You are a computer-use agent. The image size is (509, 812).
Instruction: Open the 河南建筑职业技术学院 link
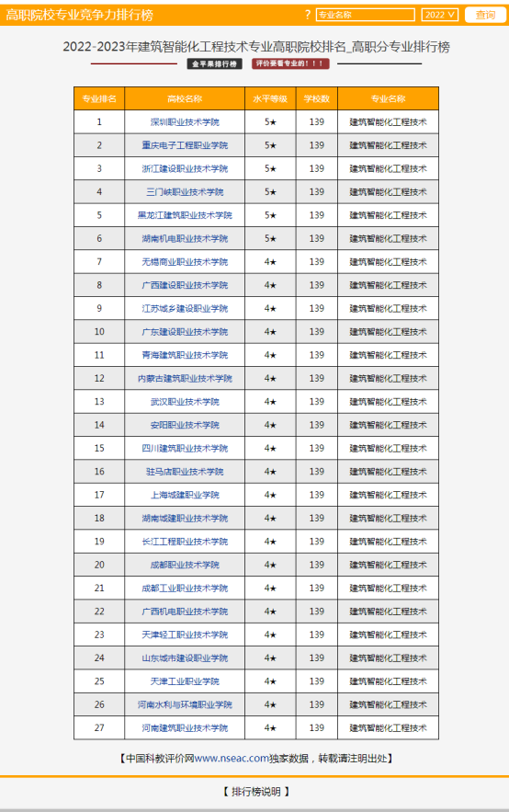coord(185,728)
